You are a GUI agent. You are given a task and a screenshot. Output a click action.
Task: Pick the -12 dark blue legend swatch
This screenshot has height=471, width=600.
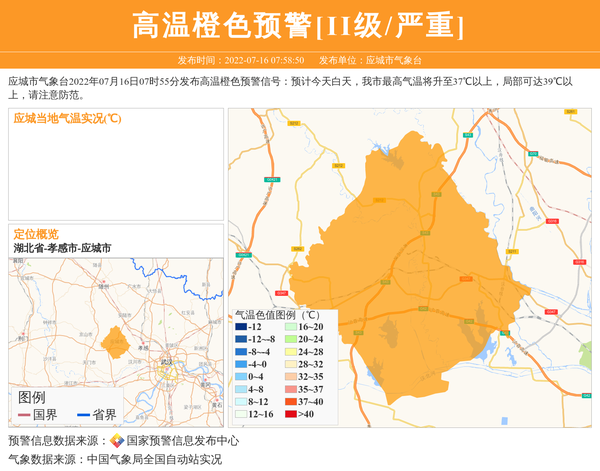241,327
